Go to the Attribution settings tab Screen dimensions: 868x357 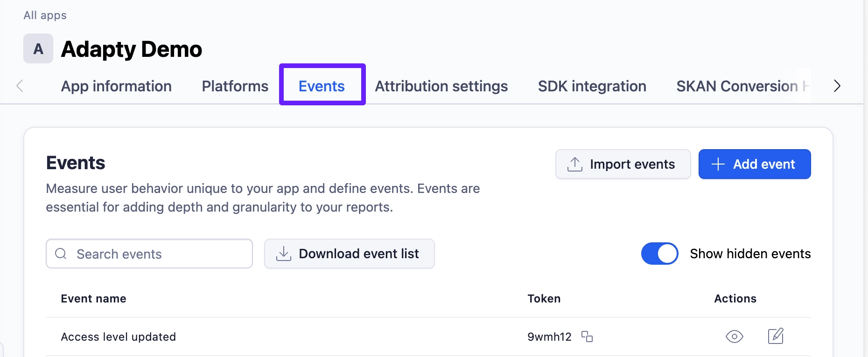[441, 86]
